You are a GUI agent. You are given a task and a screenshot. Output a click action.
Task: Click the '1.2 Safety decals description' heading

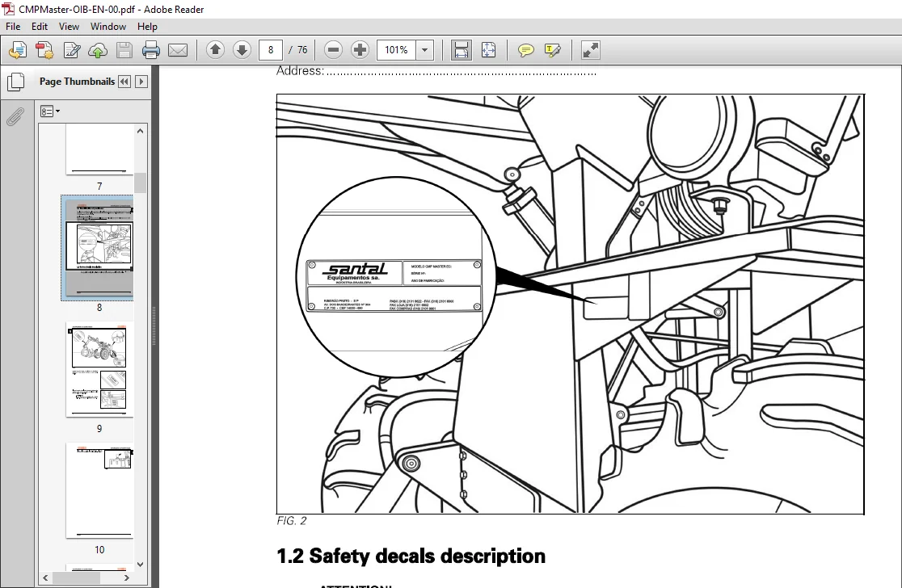[411, 556]
